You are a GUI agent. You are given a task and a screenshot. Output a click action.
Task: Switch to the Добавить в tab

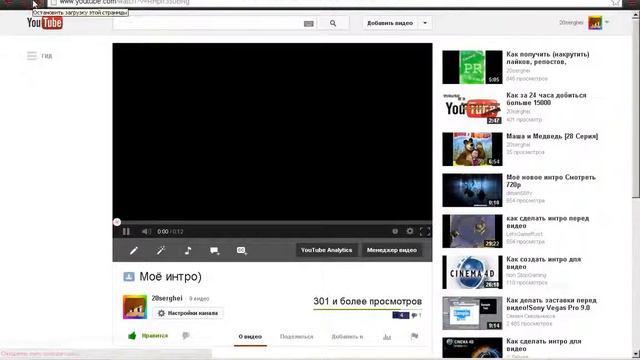347,337
